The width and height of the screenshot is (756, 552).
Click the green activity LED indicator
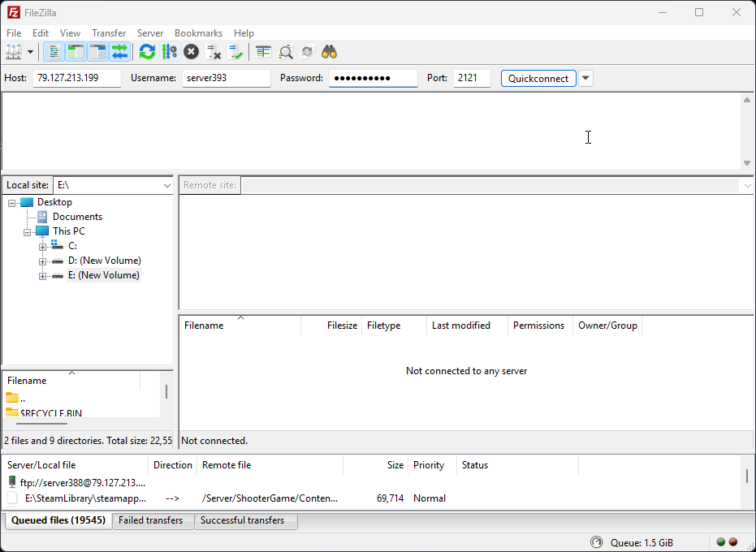click(x=721, y=542)
